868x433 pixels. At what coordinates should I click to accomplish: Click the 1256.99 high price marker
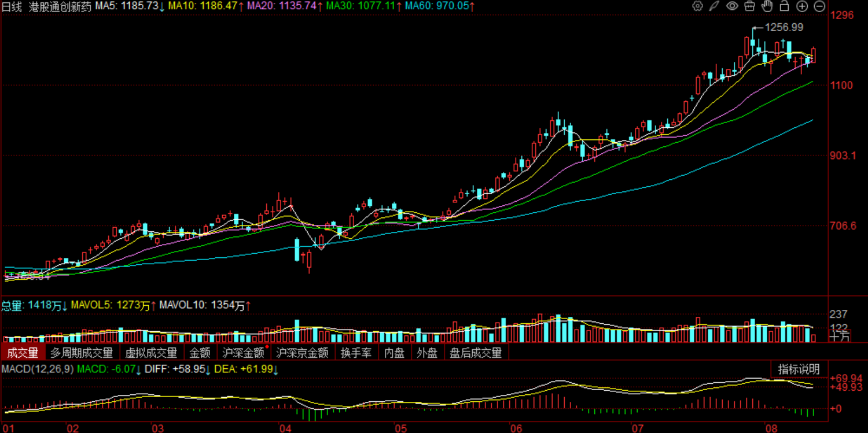click(x=784, y=27)
